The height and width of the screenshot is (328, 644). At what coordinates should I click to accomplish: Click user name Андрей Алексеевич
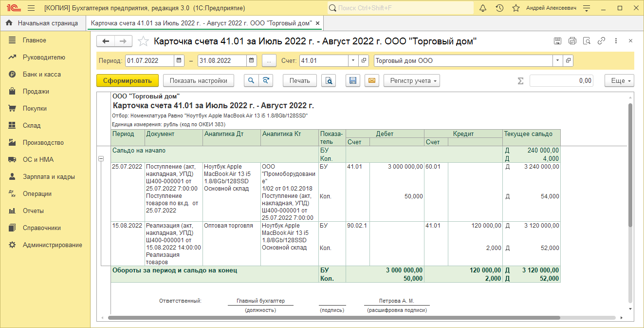[x=551, y=8]
